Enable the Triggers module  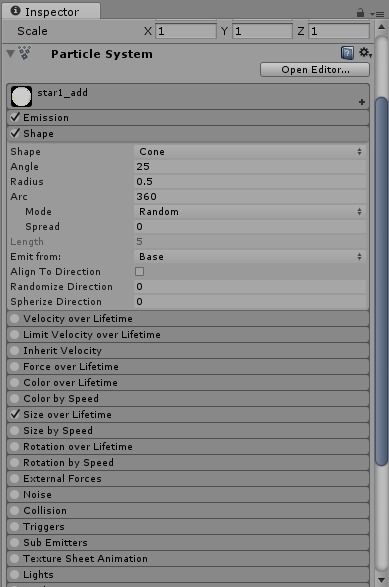pyautogui.click(x=15, y=527)
